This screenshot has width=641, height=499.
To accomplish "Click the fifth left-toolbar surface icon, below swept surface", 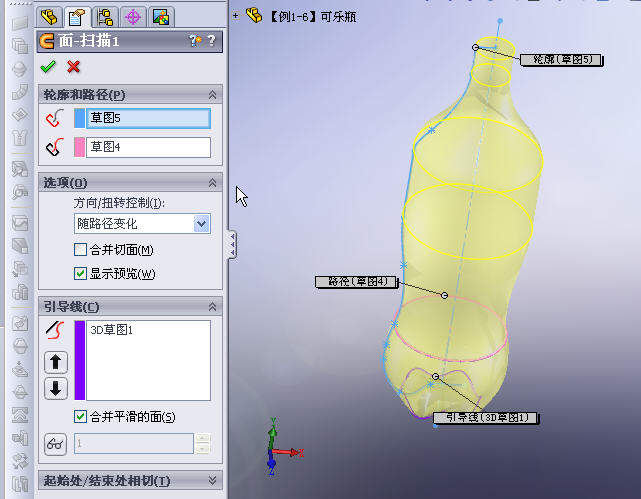I will click(x=20, y=115).
